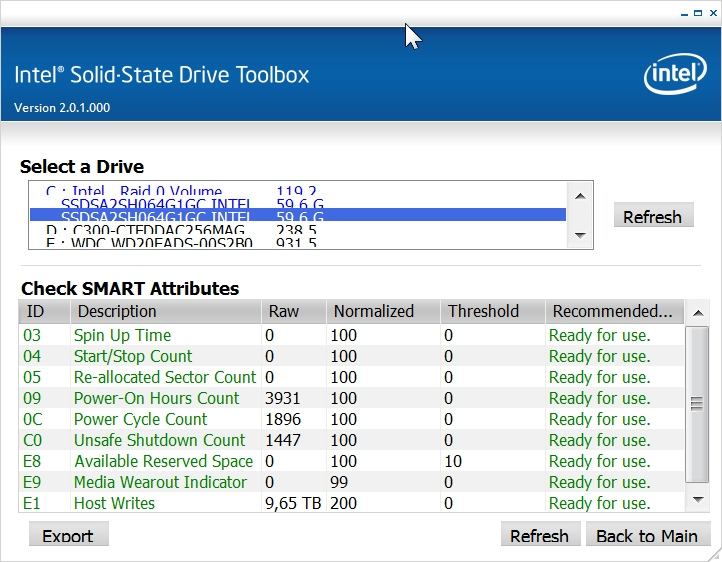Click raw value 9,65 TB

pyautogui.click(x=293, y=503)
